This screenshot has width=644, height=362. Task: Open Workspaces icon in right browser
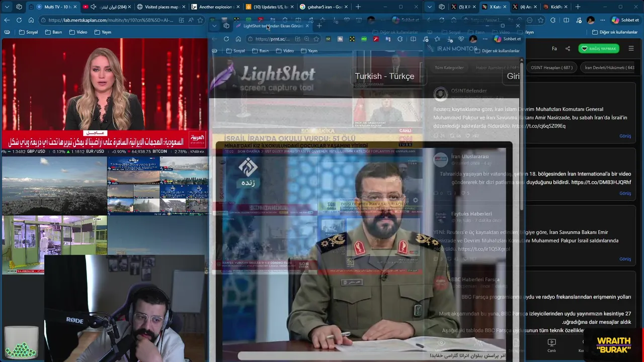442,7
